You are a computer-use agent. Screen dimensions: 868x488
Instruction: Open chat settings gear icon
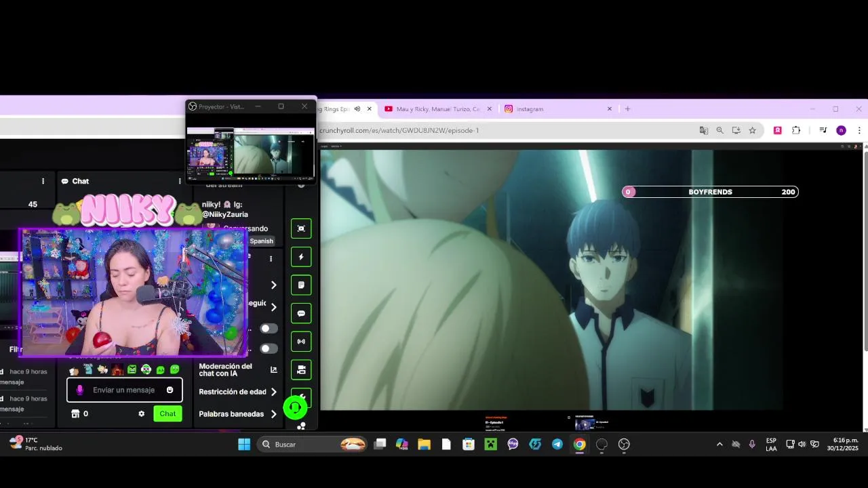coord(141,413)
